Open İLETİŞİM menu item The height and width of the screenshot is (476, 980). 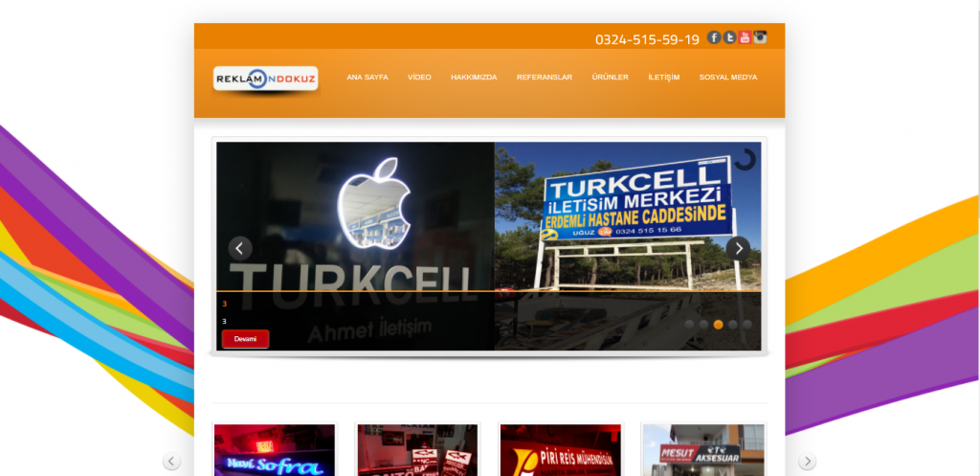pos(664,78)
